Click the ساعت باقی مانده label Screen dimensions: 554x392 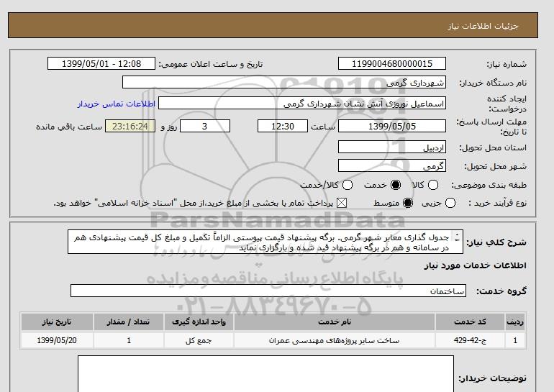pyautogui.click(x=69, y=127)
